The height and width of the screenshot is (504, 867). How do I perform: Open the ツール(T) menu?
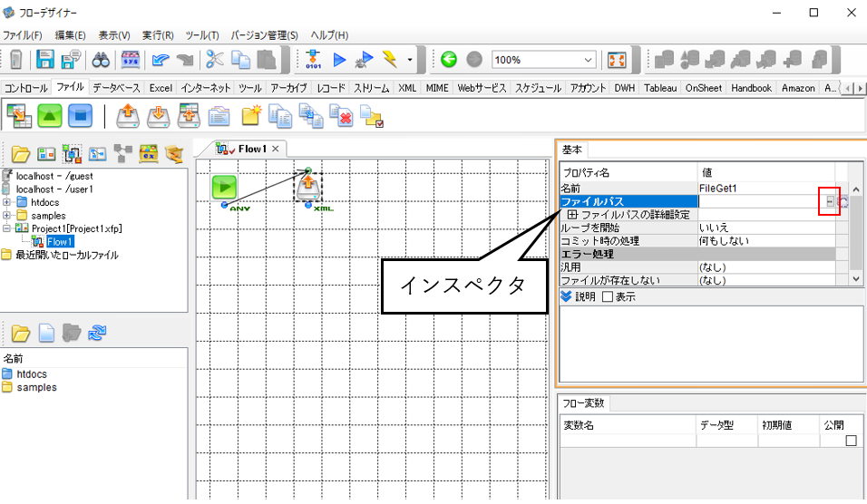click(202, 35)
